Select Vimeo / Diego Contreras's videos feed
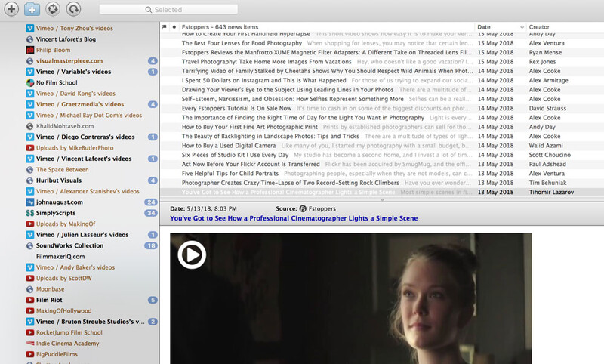The height and width of the screenshot is (364, 604). [x=85, y=137]
